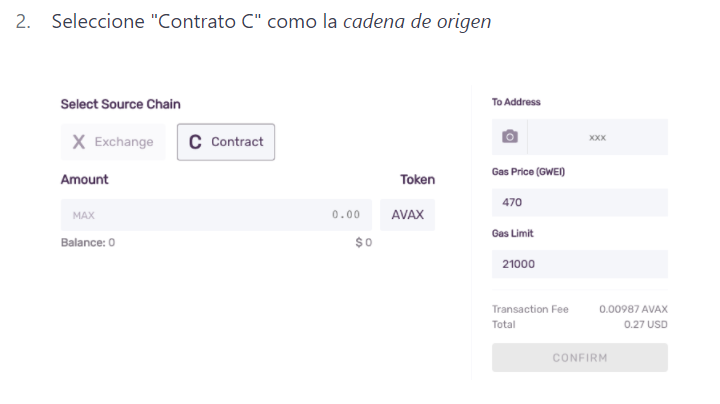Screen dimensions: 720x404
Task: Edit the Gas Limit field
Action: [579, 264]
